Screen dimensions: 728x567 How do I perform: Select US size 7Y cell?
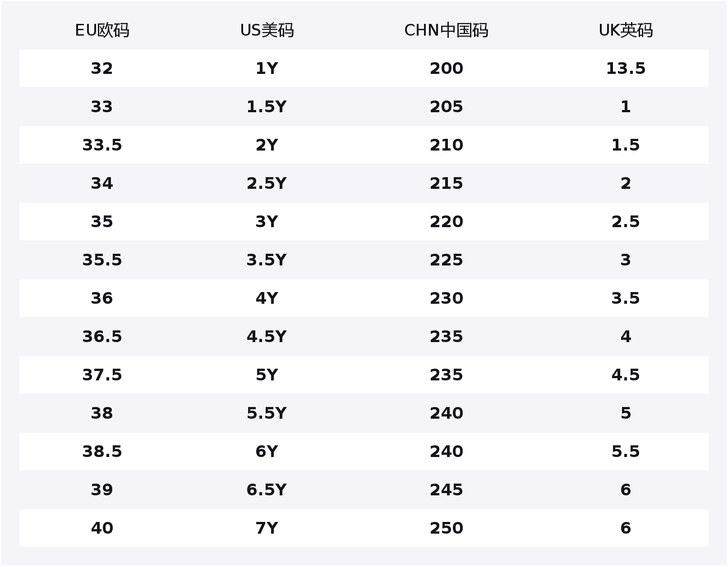tap(267, 528)
